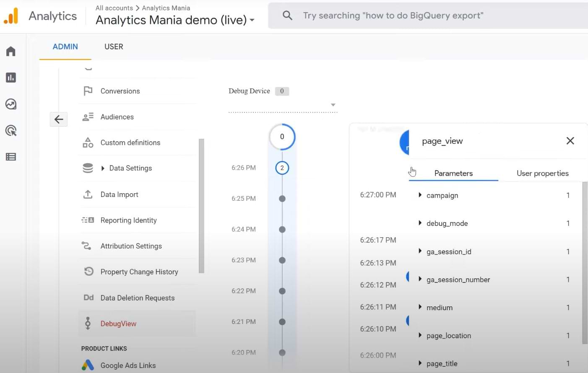Click the DebugView icon in admin menu
The image size is (588, 373).
(x=88, y=323)
